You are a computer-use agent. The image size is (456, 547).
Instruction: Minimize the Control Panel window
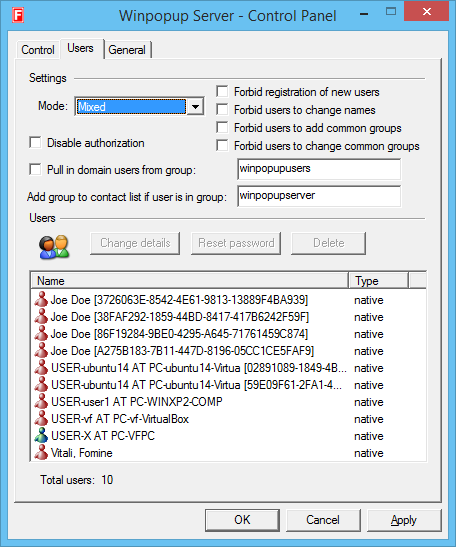tap(364, 14)
